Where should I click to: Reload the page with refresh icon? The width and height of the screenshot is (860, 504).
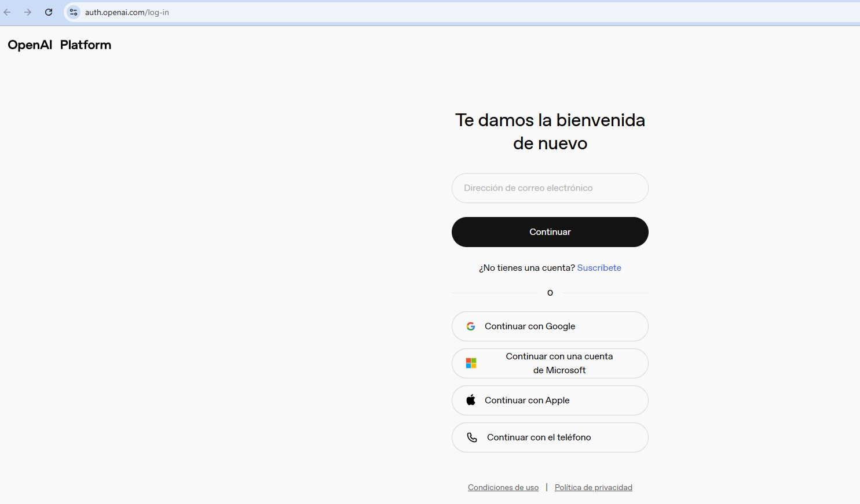(49, 12)
